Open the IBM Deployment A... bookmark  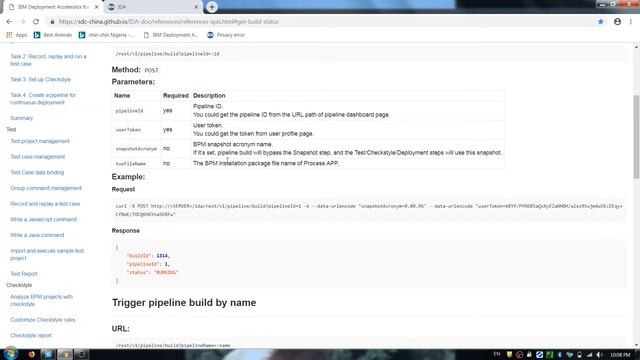tap(171, 35)
